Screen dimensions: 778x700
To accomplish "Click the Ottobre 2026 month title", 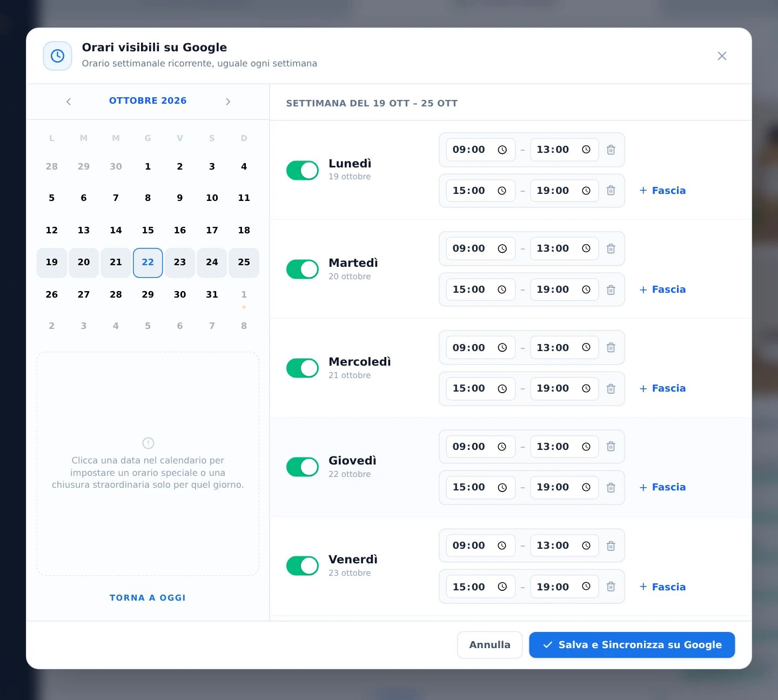I will pos(147,101).
